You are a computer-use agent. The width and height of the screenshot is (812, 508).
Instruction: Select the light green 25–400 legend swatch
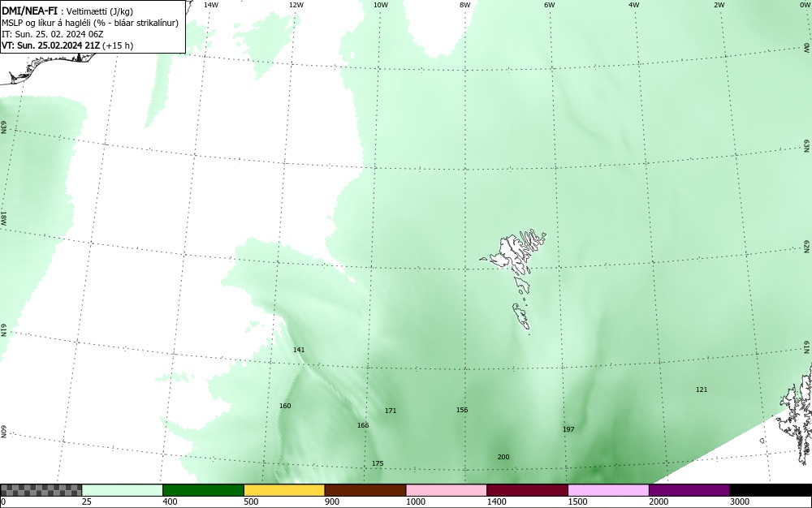point(123,490)
